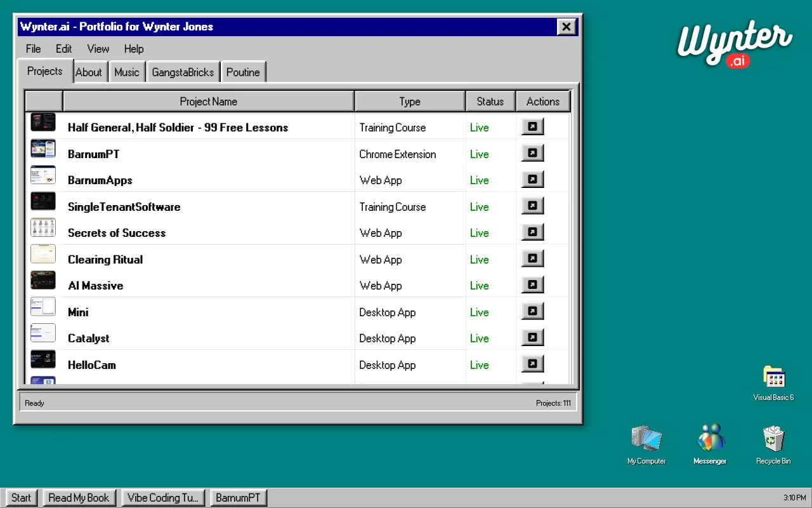Click the 'Catalyst' project name
The height and width of the screenshot is (508, 812).
point(89,338)
